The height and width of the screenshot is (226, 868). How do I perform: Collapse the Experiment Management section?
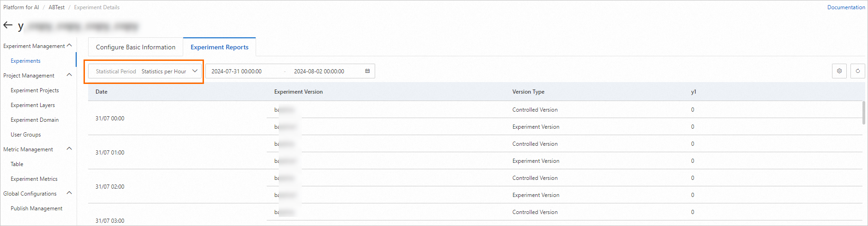click(x=69, y=46)
